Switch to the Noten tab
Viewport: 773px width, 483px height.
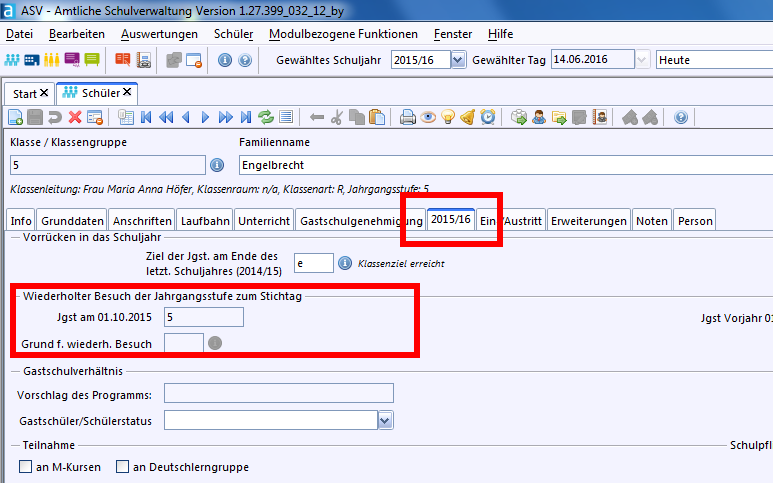[652, 221]
